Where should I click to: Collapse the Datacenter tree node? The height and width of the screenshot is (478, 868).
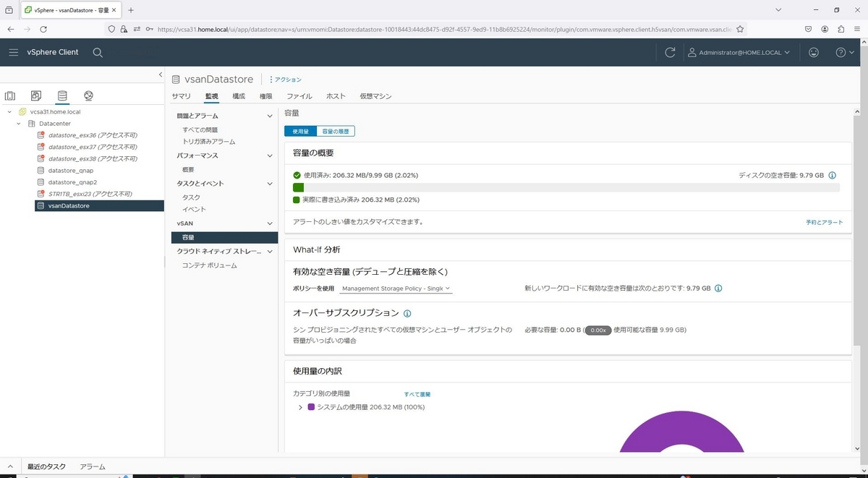pyautogui.click(x=19, y=124)
